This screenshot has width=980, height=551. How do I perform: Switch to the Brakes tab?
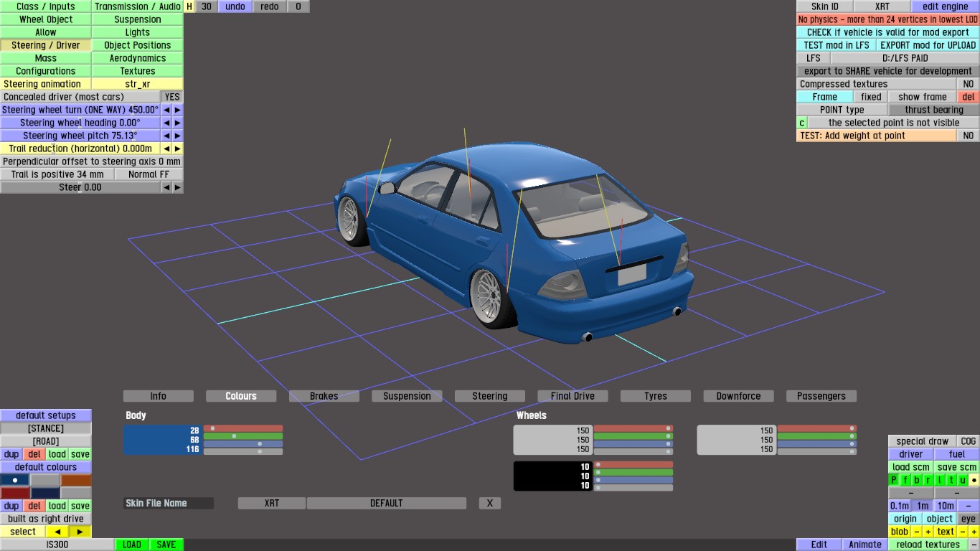(x=324, y=396)
